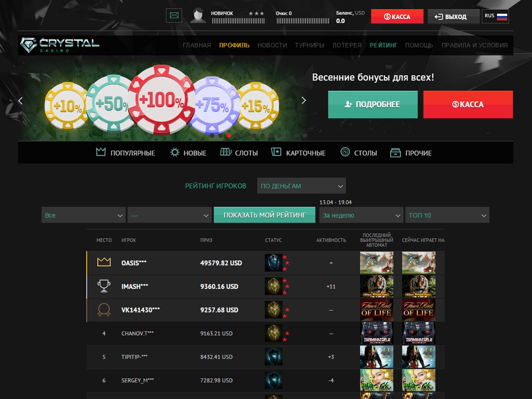The width and height of the screenshot is (532, 399).
Task: Open Terminator 2 slot thumbnail for CHANOV.T
Action: (x=377, y=333)
